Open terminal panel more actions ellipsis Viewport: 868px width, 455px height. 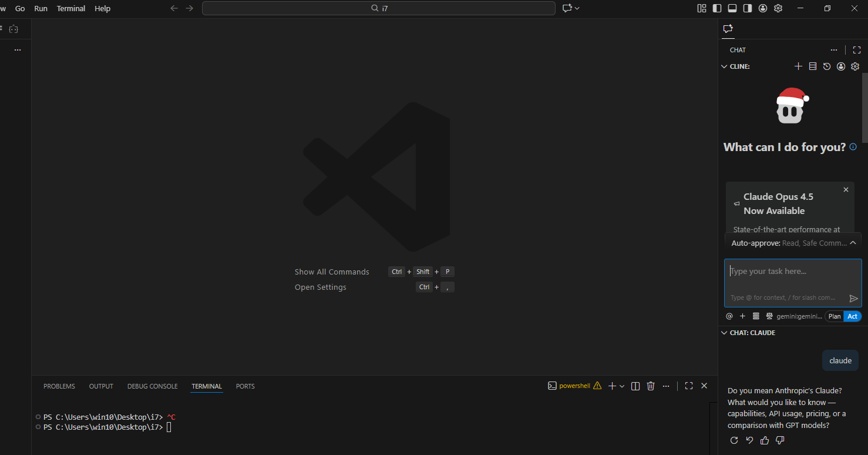pos(666,386)
